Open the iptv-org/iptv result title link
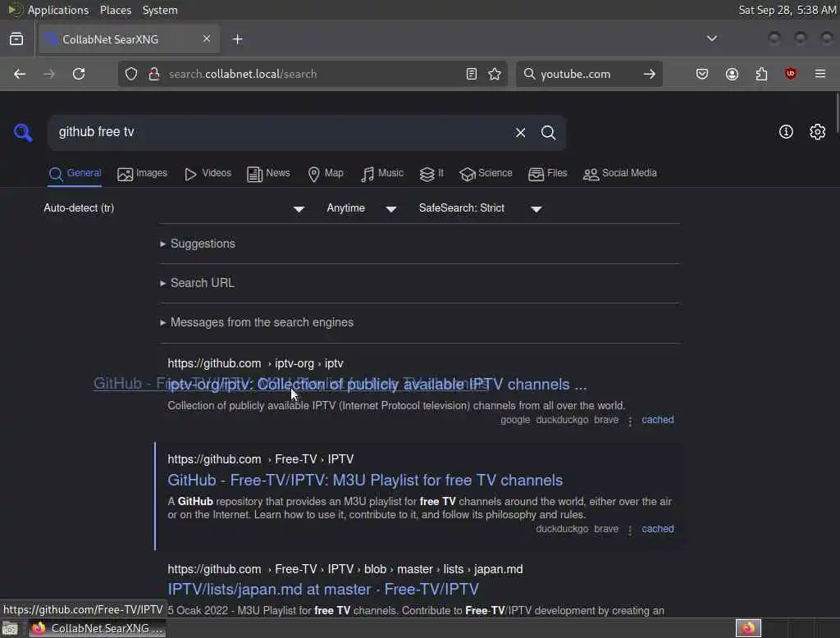The width and height of the screenshot is (840, 638). 377,384
